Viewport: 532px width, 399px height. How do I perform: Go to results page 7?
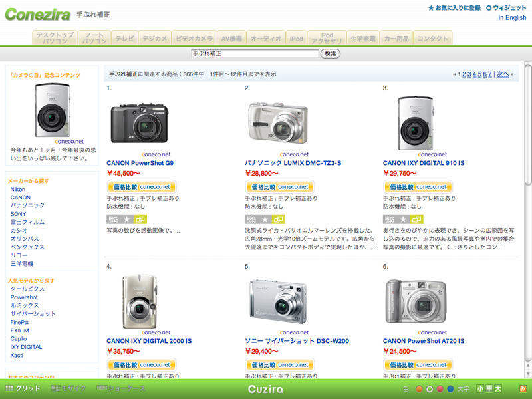pos(490,74)
